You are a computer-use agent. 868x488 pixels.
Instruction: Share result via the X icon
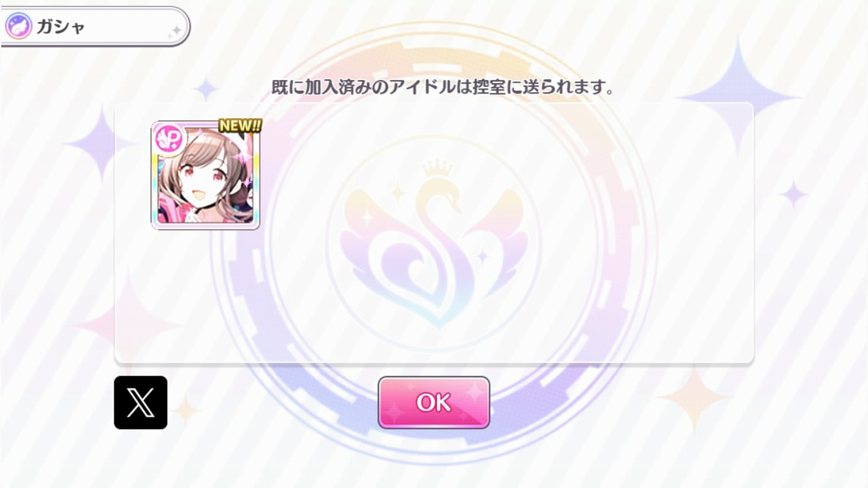tap(140, 402)
